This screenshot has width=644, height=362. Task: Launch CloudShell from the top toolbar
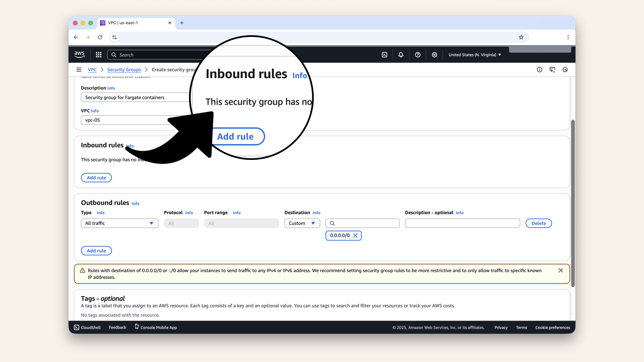[384, 55]
